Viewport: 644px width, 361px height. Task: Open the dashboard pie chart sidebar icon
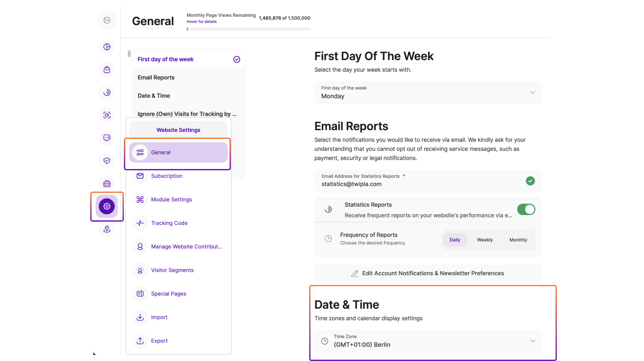[107, 47]
